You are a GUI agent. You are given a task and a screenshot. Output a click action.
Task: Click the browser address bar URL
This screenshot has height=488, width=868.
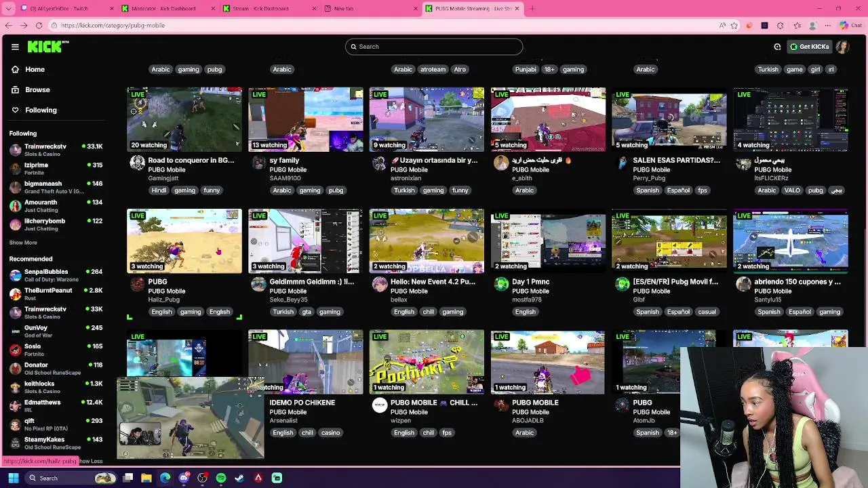(x=113, y=25)
